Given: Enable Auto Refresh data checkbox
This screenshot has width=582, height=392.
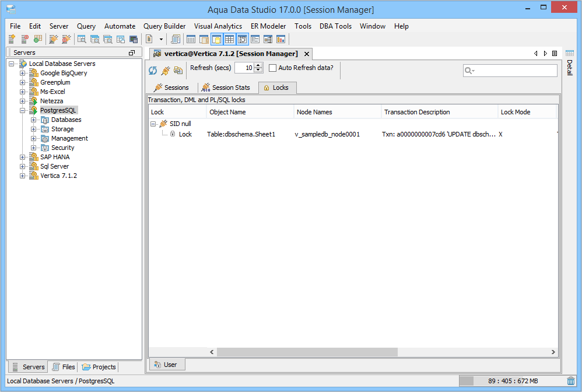Looking at the screenshot, I should tap(272, 68).
